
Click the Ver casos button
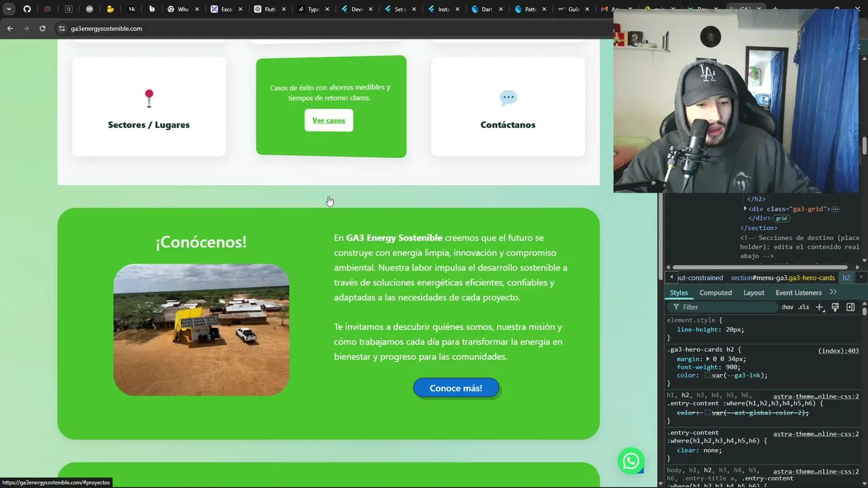click(x=329, y=121)
